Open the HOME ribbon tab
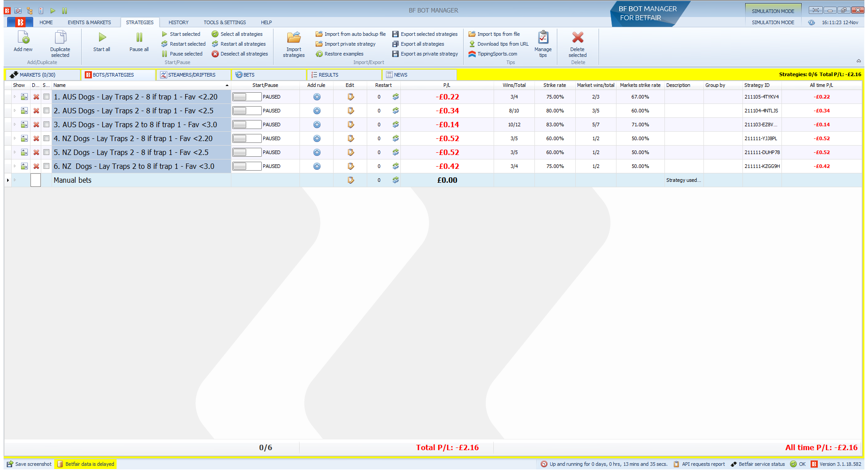The height and width of the screenshot is (473, 868). coord(46,22)
